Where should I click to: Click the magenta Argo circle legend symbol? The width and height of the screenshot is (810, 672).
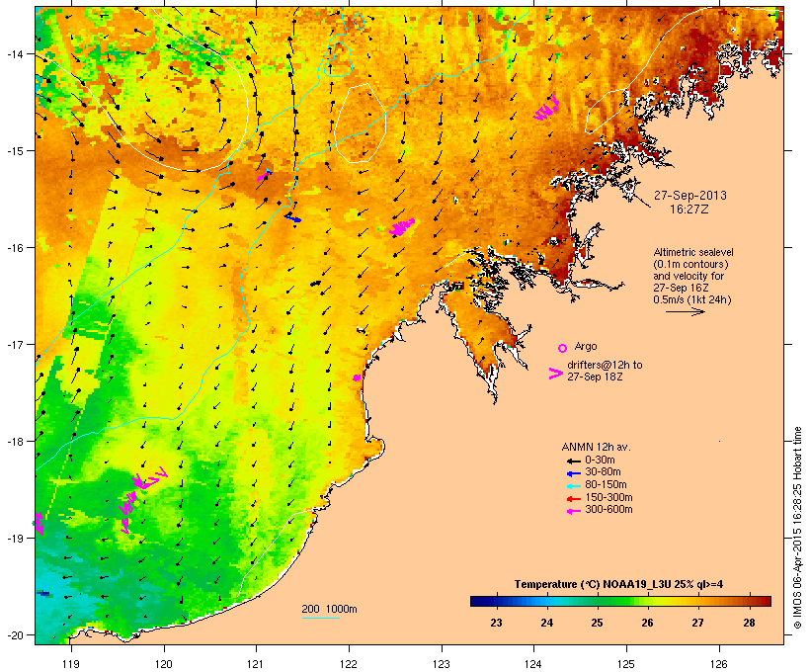pyautogui.click(x=563, y=348)
